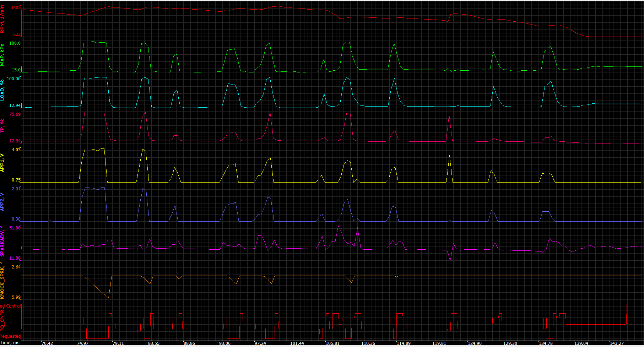Click the 97.24 time axis tick
The width and height of the screenshot is (644, 347).
(260, 343)
